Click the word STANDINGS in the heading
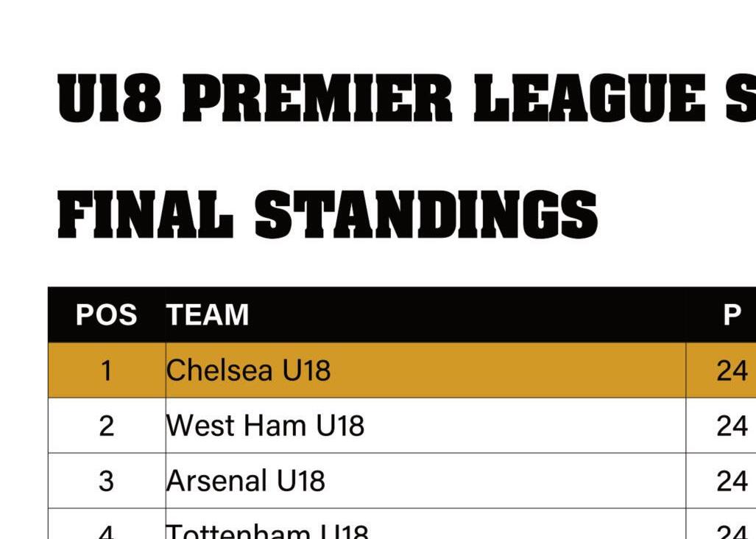Image resolution: width=756 pixels, height=539 pixels. coord(426,214)
